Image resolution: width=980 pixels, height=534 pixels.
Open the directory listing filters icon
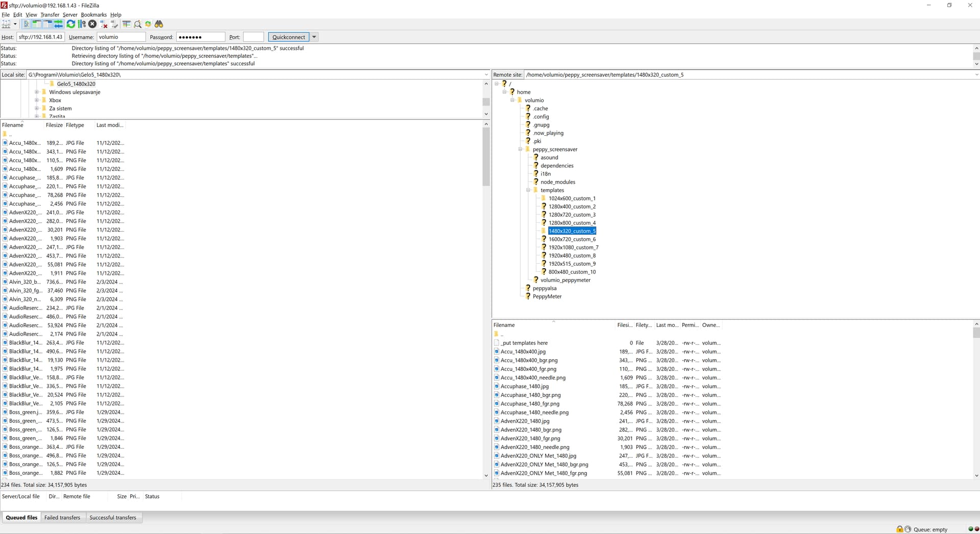(127, 24)
